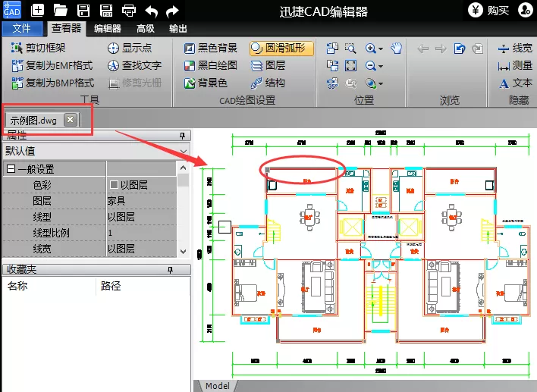This screenshot has width=537, height=392.
Task: Expand the globe view dropdown arrow
Action: click(x=381, y=83)
